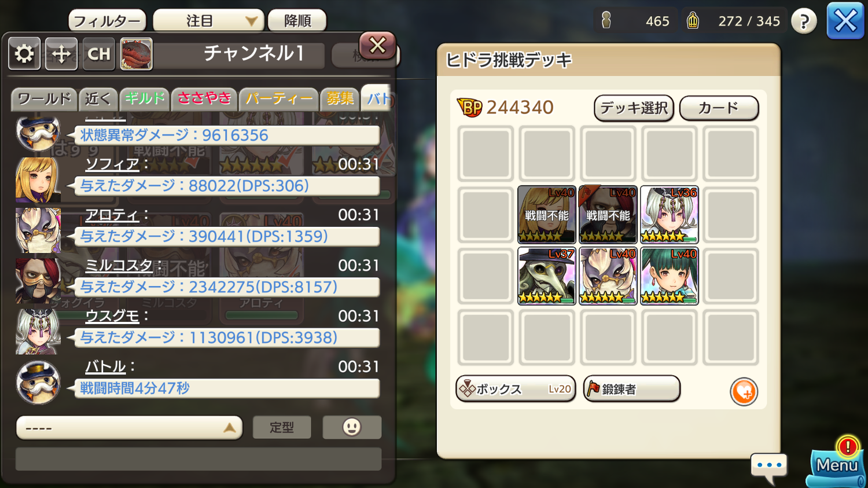Open the question mark help icon

[804, 21]
